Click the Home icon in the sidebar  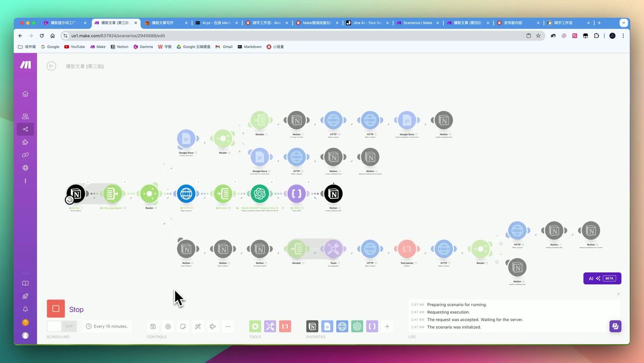click(25, 94)
